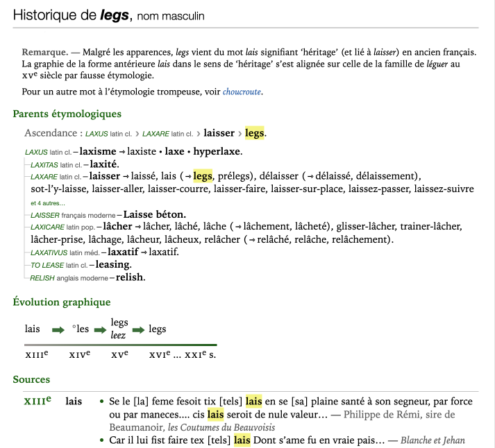Click the green 'XIIIe' century label in Sources
Image resolution: width=495 pixels, height=448 pixels.
point(37,401)
